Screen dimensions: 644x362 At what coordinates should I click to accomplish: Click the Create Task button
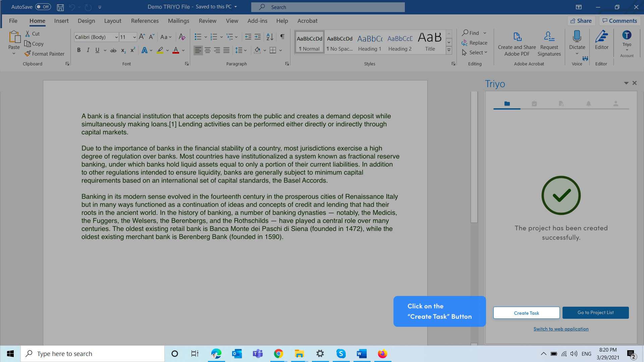[x=526, y=313]
